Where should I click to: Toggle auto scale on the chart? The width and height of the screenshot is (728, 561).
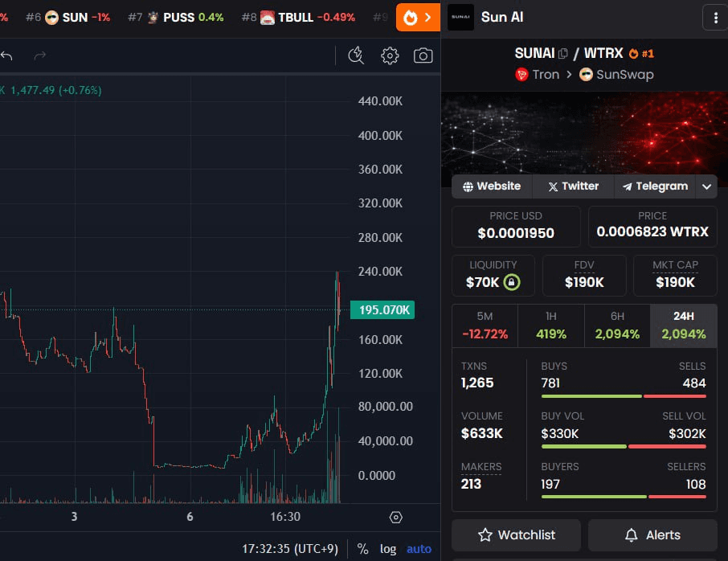419,549
